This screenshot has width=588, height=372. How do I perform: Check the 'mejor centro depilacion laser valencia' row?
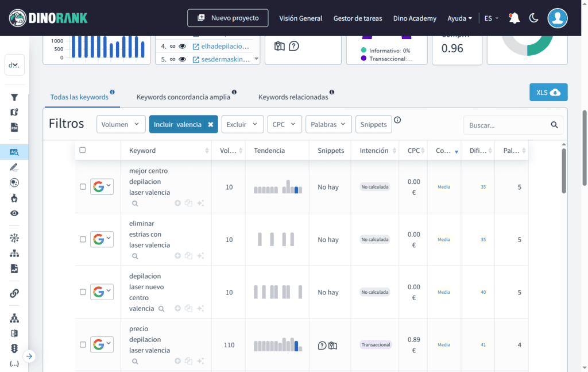pyautogui.click(x=83, y=187)
